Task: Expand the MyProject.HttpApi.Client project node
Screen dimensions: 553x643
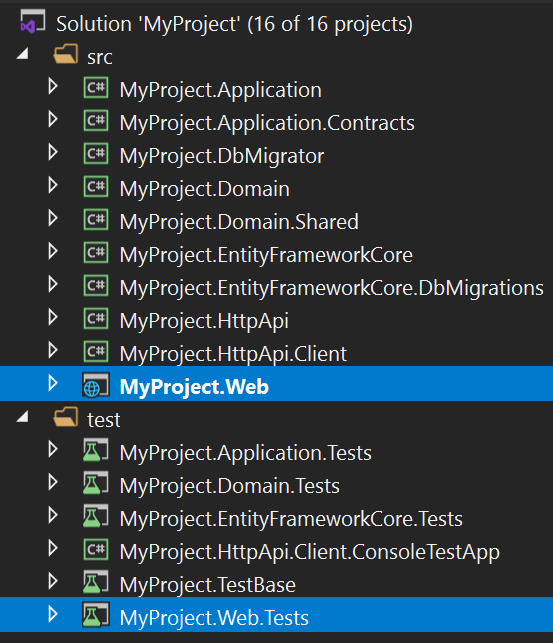Action: tap(53, 351)
